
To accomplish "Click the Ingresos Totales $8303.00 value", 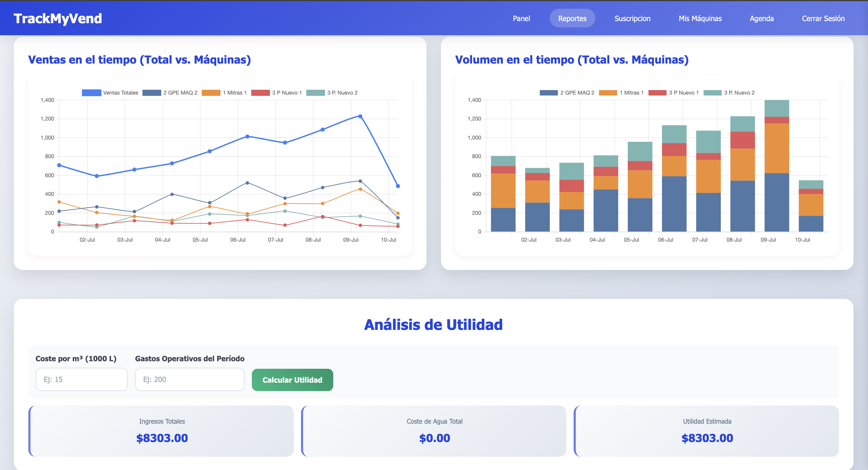I will pyautogui.click(x=162, y=438).
